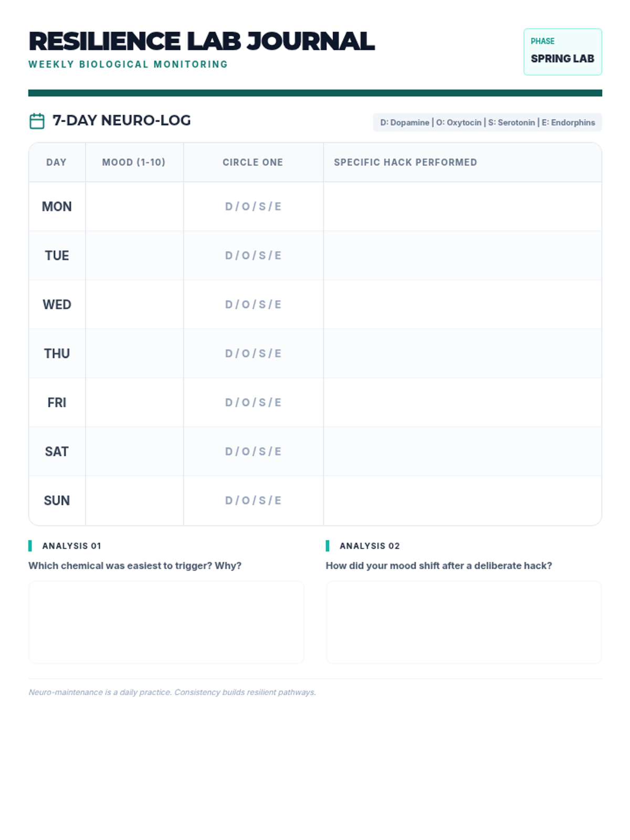
Task: Click the Phase Spring Lab badge
Action: tap(562, 51)
